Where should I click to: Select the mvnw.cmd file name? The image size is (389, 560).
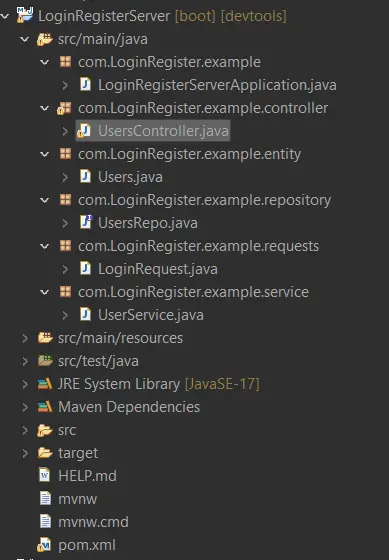click(93, 522)
